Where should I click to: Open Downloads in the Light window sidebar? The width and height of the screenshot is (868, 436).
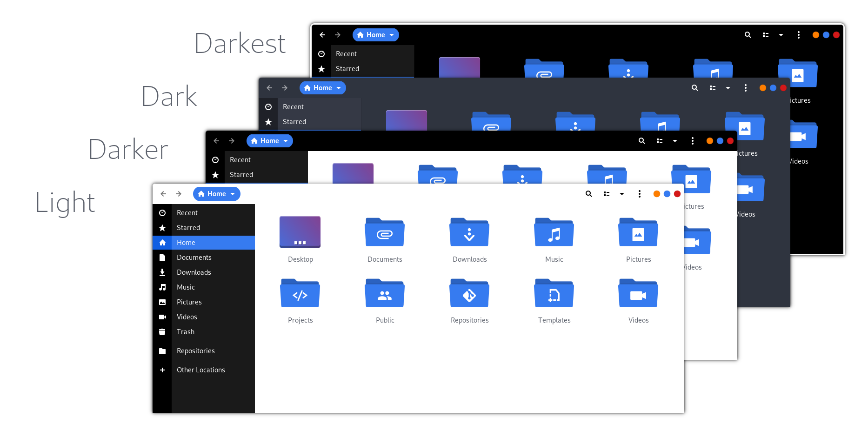[204, 272]
